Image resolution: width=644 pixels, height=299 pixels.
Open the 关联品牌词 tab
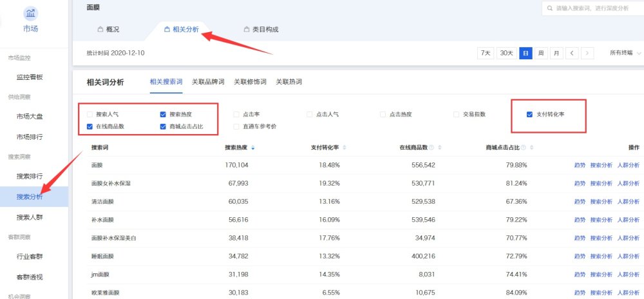tap(208, 82)
